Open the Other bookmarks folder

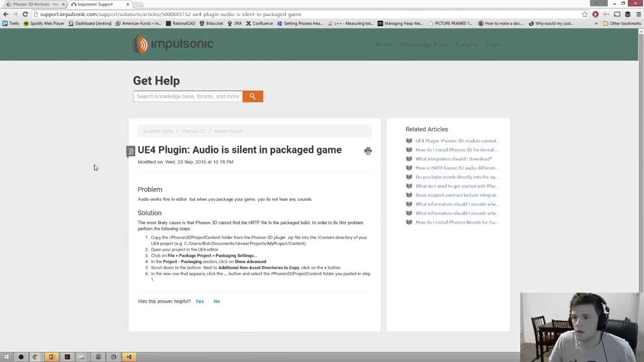point(622,23)
